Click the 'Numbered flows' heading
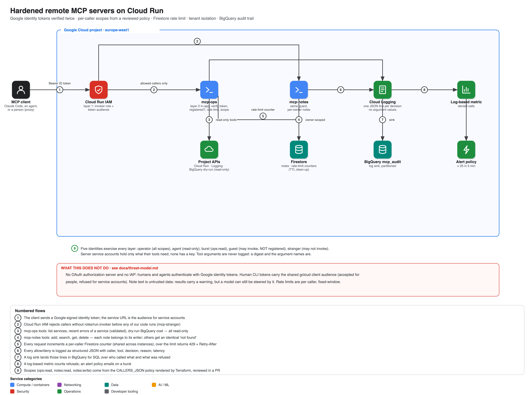The height and width of the screenshot is (395, 532). pyautogui.click(x=30, y=311)
